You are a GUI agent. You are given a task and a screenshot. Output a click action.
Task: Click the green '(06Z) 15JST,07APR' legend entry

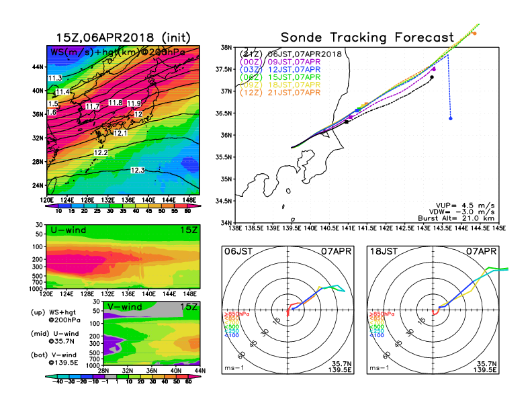[280, 77]
